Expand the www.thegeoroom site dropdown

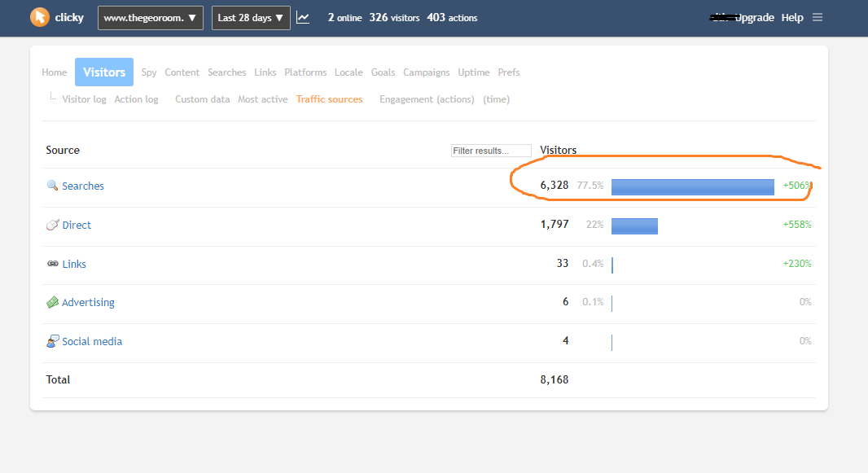(x=151, y=18)
